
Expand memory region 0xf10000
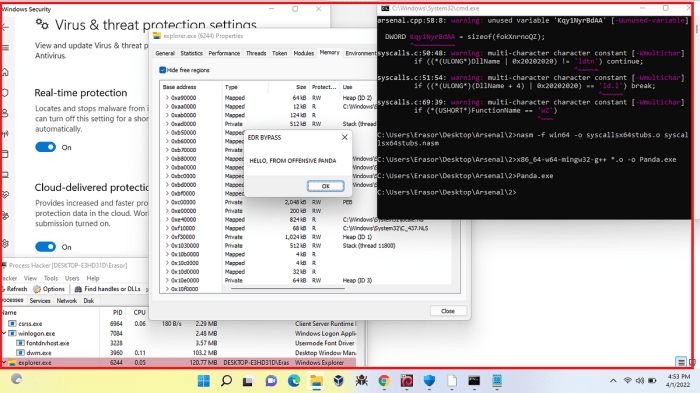[167, 228]
